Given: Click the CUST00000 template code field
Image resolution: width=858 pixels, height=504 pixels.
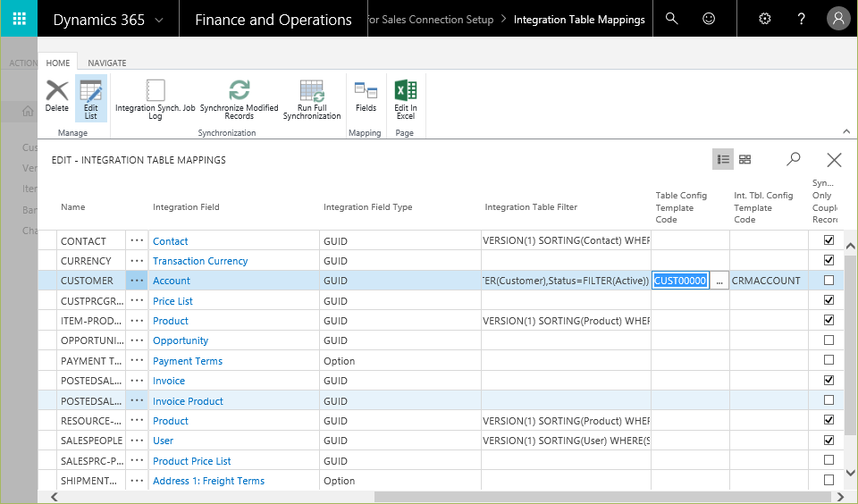Looking at the screenshot, I should coord(681,281).
